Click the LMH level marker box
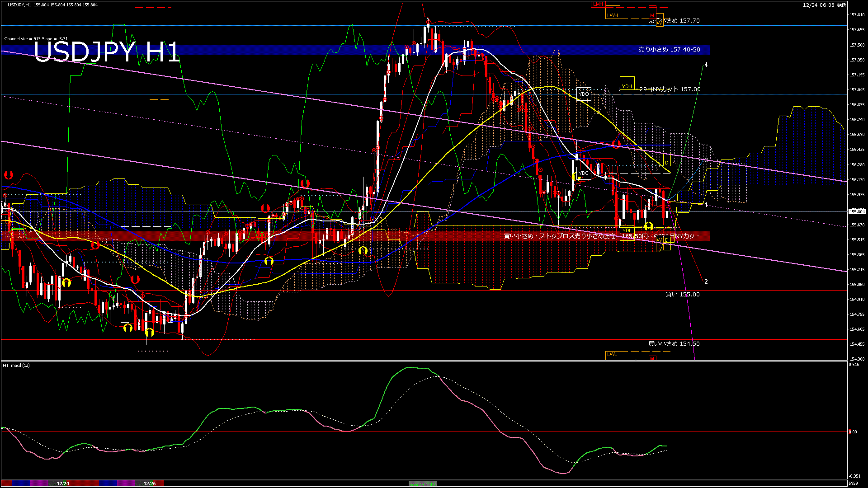 click(598, 4)
